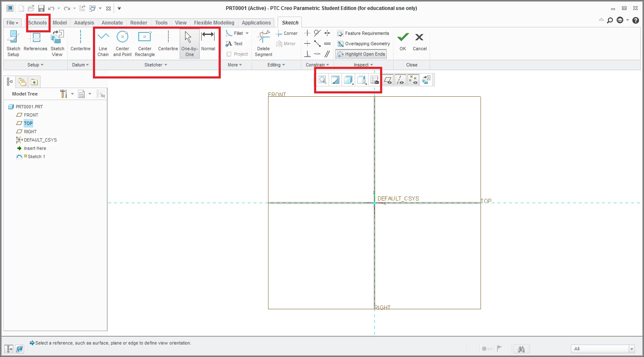Expand the Datum group dropdown
Screen dimensions: 644x357
pos(80,65)
